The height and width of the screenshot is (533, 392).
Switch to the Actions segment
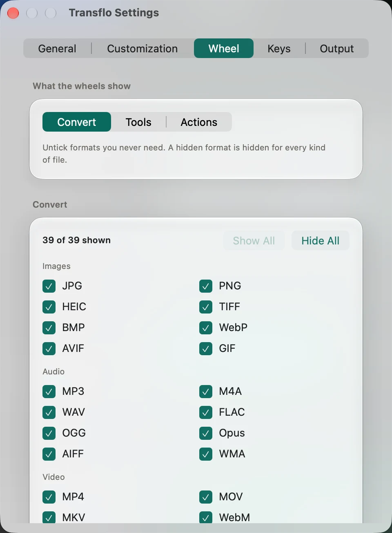pos(199,122)
